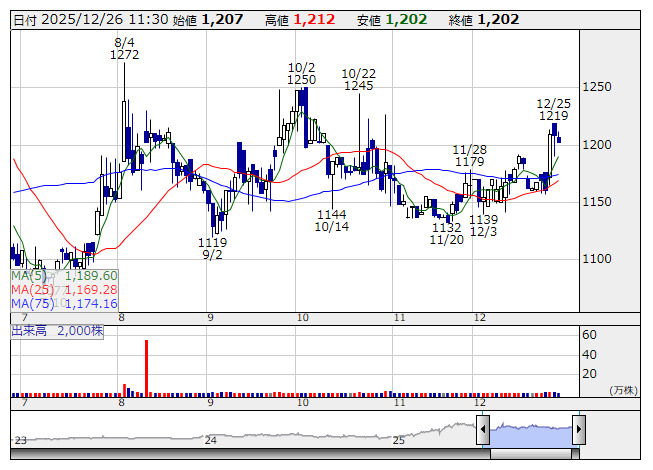Image resolution: width=653 pixels, height=470 pixels.
Task: Click the 20 volume axis label
Action: [589, 374]
